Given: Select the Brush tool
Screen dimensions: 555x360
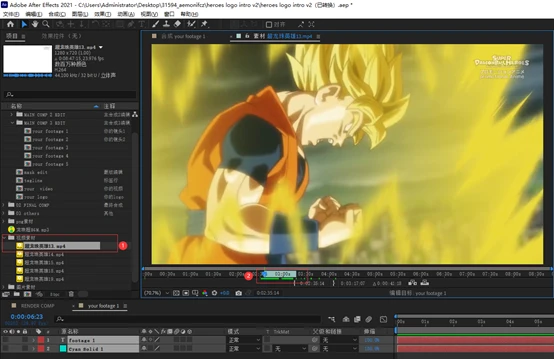Looking at the screenshot, I should pos(155,24).
